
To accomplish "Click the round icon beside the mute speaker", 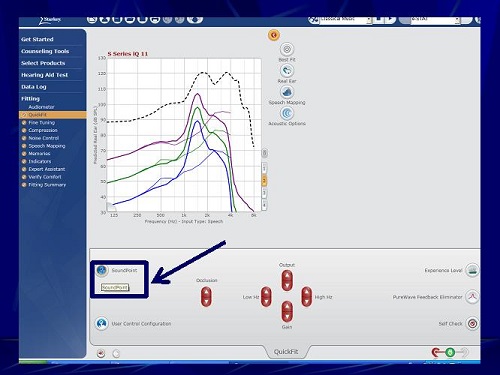I will [x=116, y=353].
